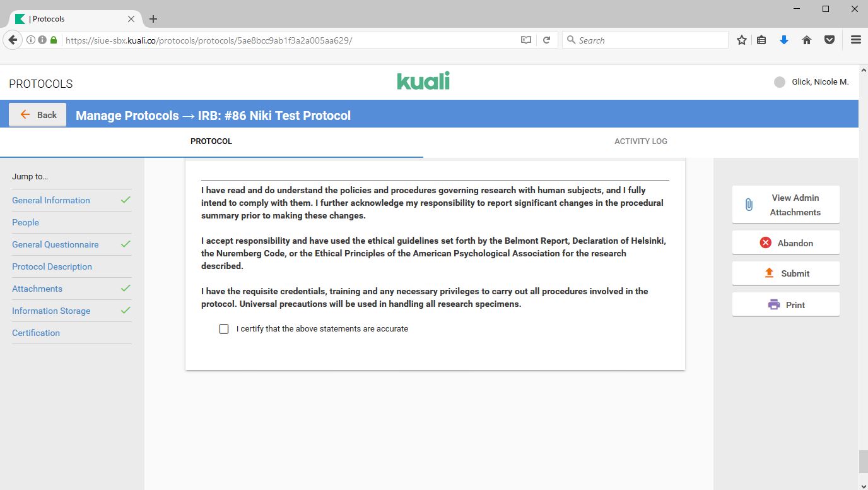868x490 pixels.
Task: Jump to General Information section
Action: (51, 200)
